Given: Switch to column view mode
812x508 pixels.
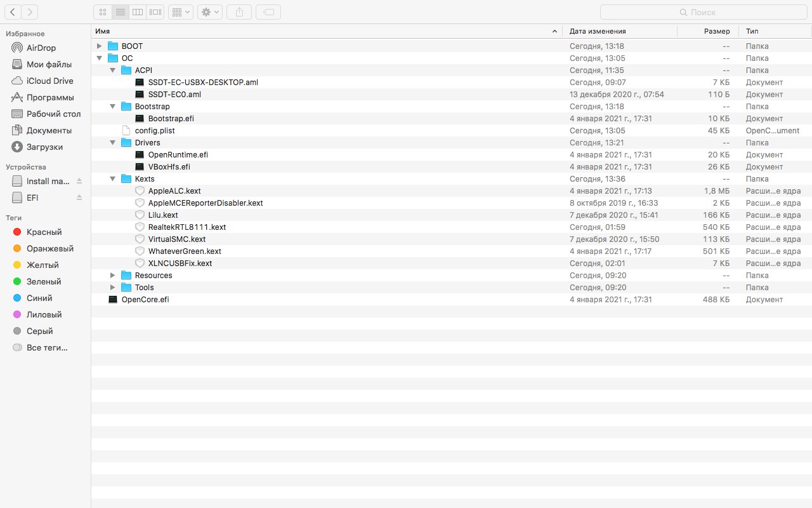Looking at the screenshot, I should (138, 11).
